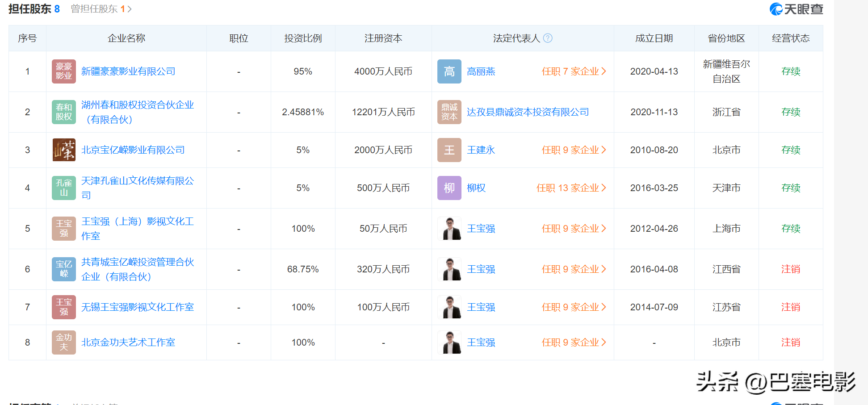Click the 注册资本 column header
This screenshot has width=868, height=405.
[383, 38]
